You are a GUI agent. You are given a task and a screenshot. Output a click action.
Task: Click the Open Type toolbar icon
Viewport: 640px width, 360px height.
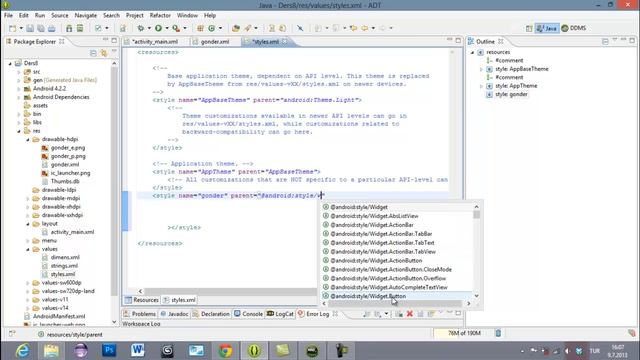point(236,28)
